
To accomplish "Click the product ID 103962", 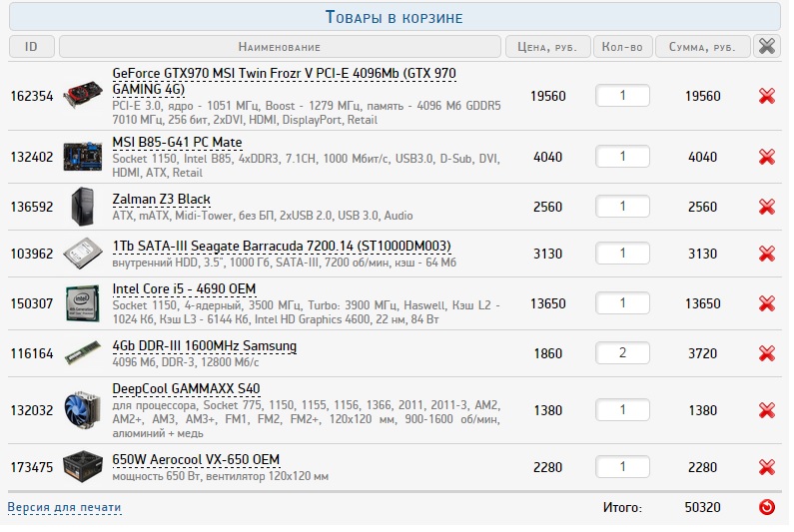I will click(x=32, y=255).
